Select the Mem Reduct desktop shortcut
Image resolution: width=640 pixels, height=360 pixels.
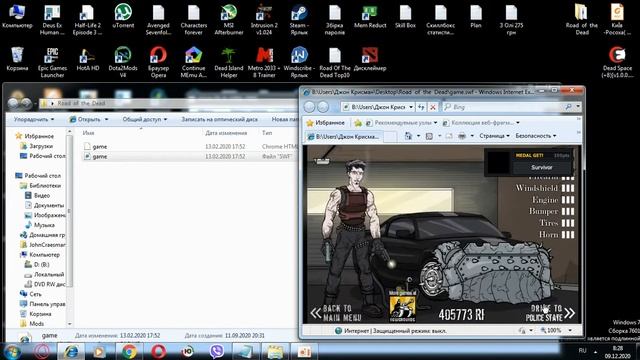point(370,16)
